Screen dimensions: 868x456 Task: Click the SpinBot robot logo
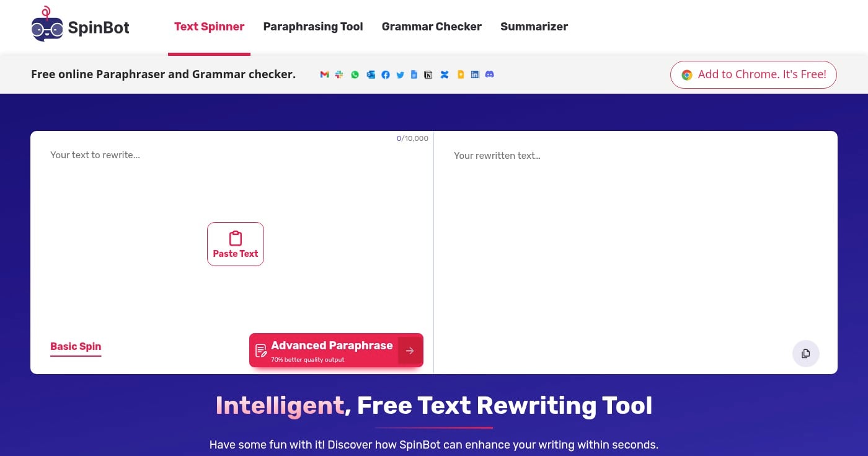point(47,24)
